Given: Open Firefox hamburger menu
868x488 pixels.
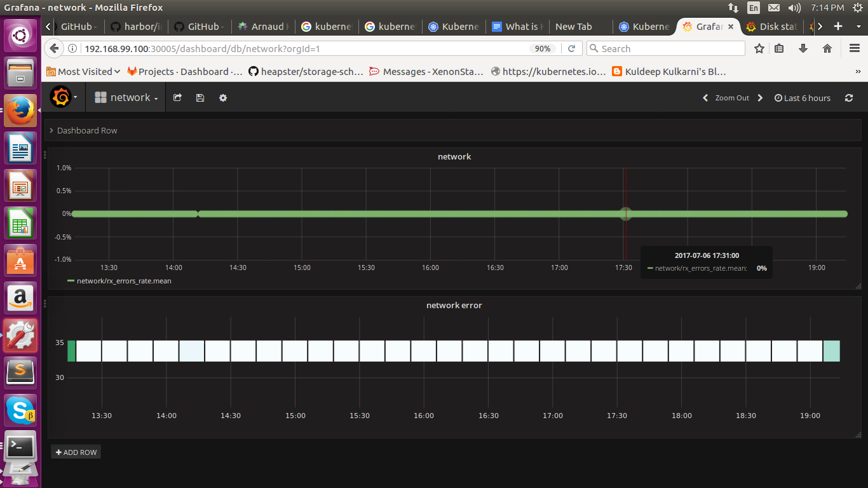Looking at the screenshot, I should (x=855, y=48).
